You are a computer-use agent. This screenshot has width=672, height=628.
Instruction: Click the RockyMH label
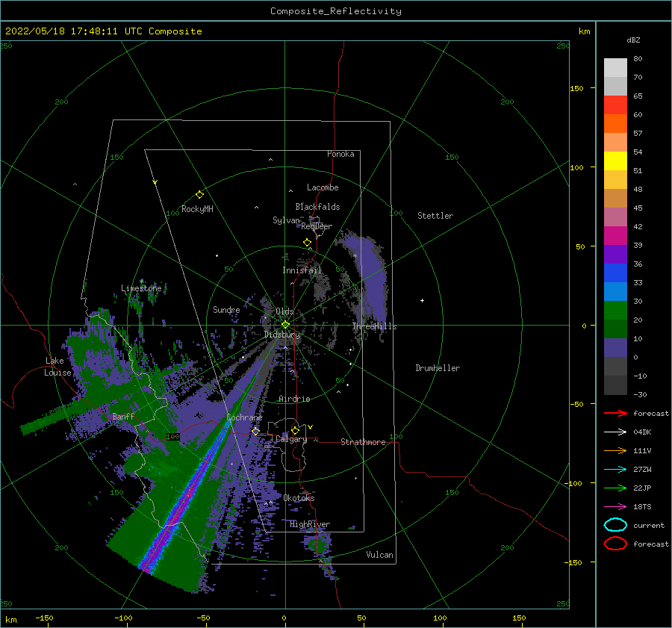tap(197, 209)
